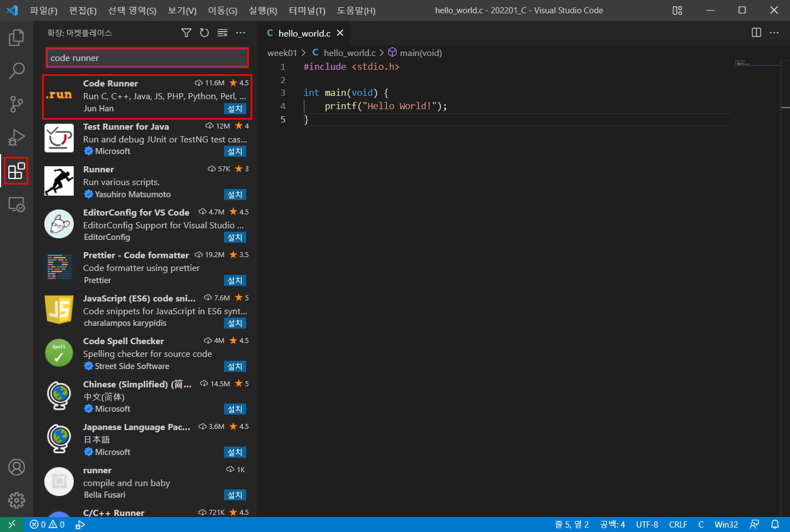
Task: Click the printf line in editor
Action: 386,106
